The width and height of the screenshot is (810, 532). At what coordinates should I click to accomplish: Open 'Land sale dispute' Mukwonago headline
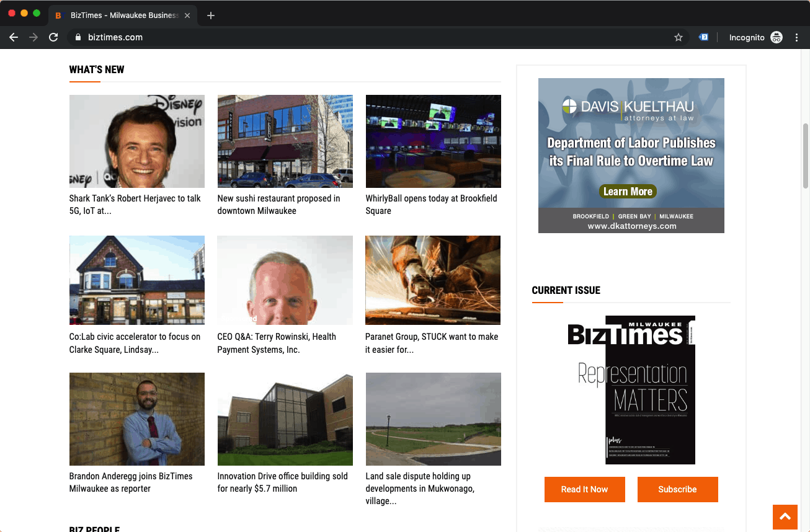[421, 489]
